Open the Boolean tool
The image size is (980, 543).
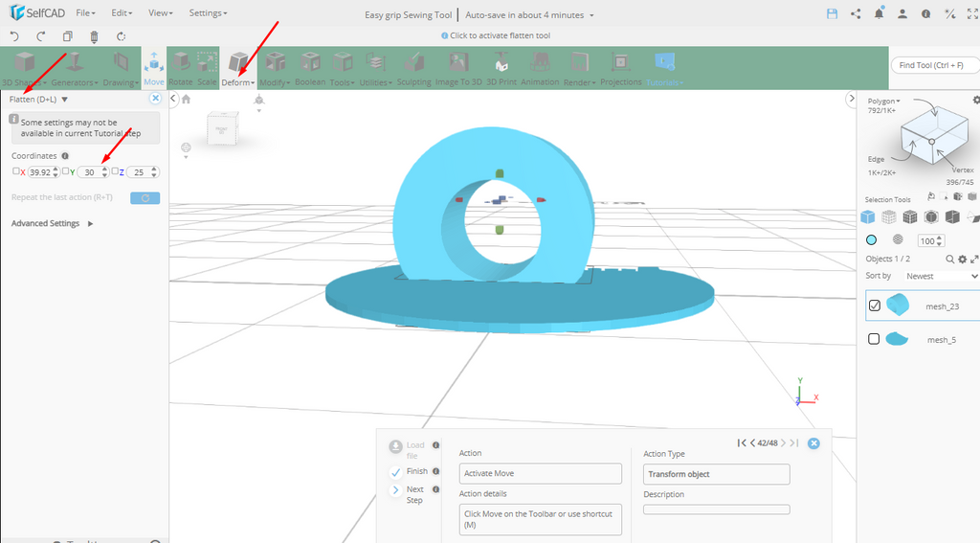pyautogui.click(x=310, y=68)
